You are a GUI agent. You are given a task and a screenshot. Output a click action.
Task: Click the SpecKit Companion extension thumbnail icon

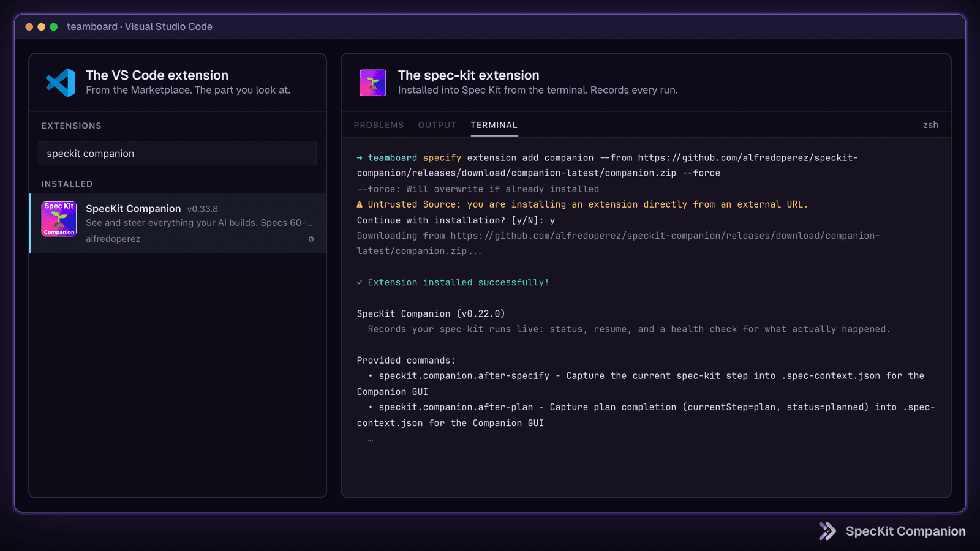pyautogui.click(x=59, y=219)
